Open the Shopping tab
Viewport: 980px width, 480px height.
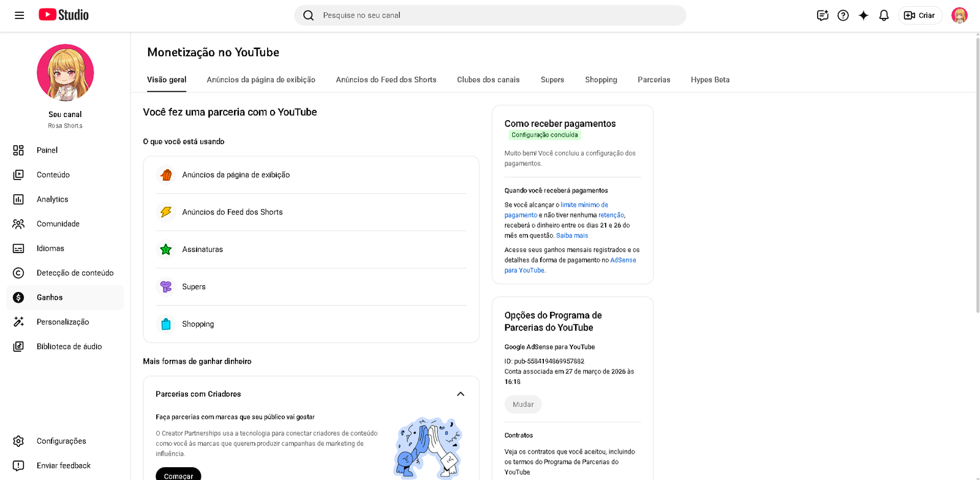tap(601, 80)
